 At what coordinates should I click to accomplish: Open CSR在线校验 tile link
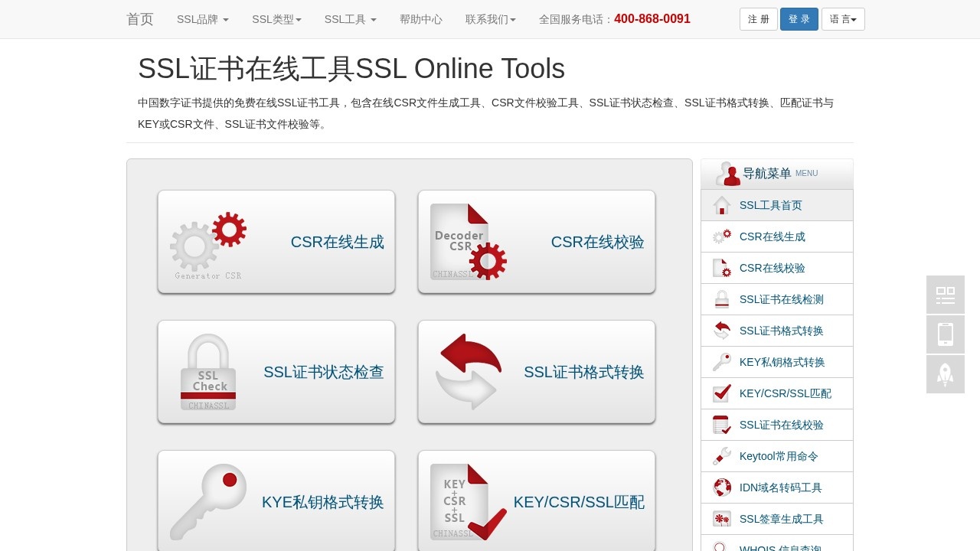(537, 242)
